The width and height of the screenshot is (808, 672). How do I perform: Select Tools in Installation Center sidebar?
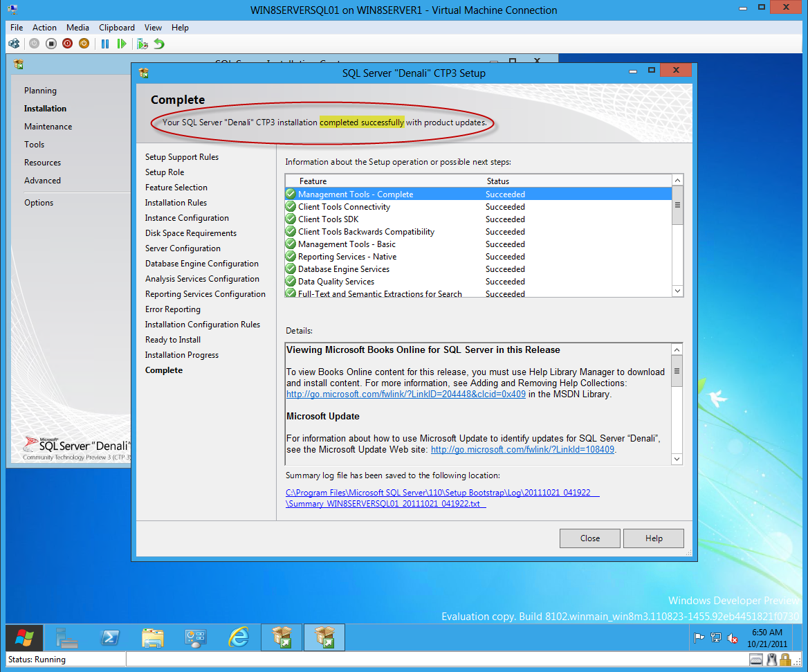pos(34,144)
